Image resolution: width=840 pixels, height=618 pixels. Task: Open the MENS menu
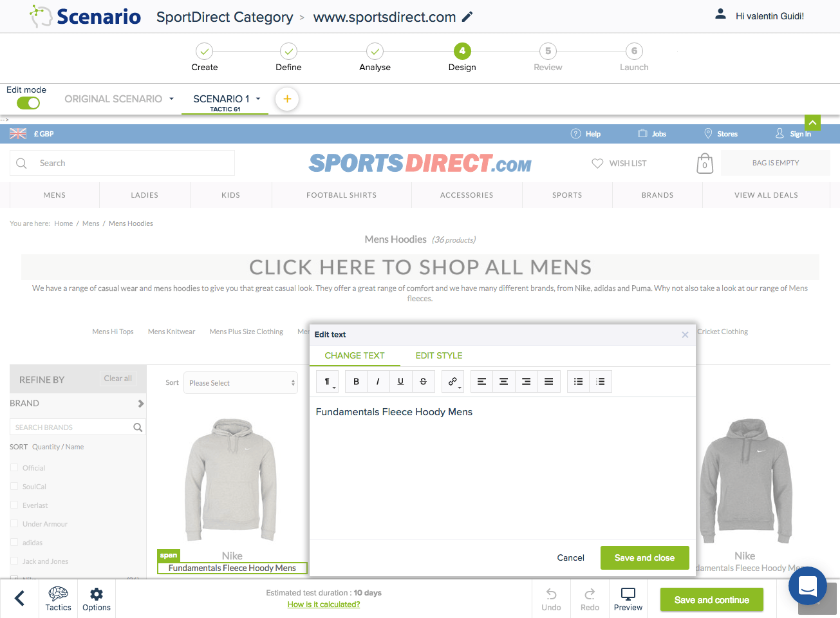click(55, 195)
